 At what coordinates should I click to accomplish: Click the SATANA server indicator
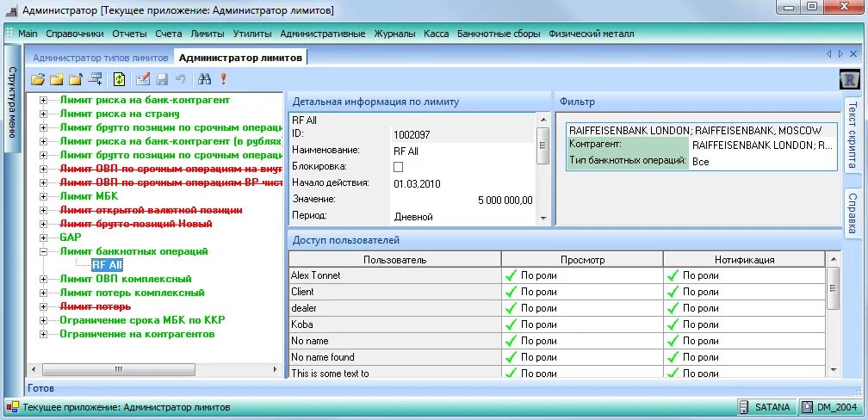(766, 407)
